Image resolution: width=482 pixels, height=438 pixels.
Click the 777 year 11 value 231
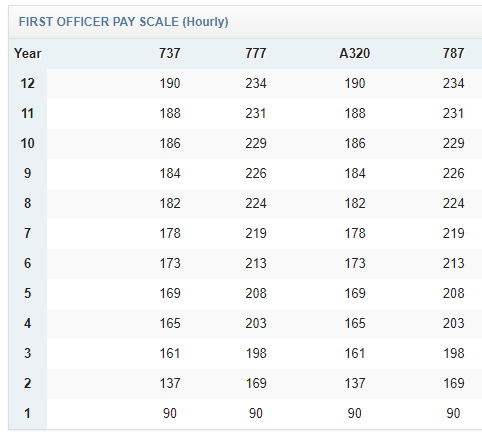click(x=256, y=113)
